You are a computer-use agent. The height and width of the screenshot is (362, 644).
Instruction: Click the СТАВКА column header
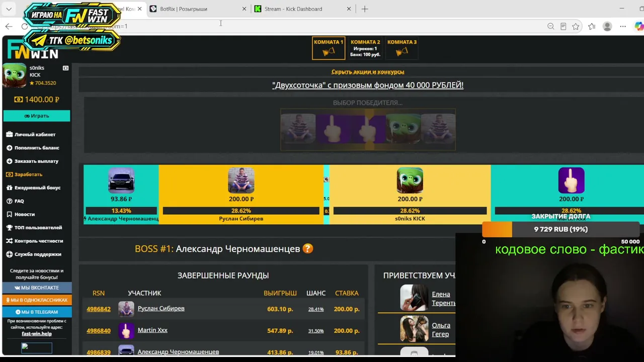tap(347, 293)
